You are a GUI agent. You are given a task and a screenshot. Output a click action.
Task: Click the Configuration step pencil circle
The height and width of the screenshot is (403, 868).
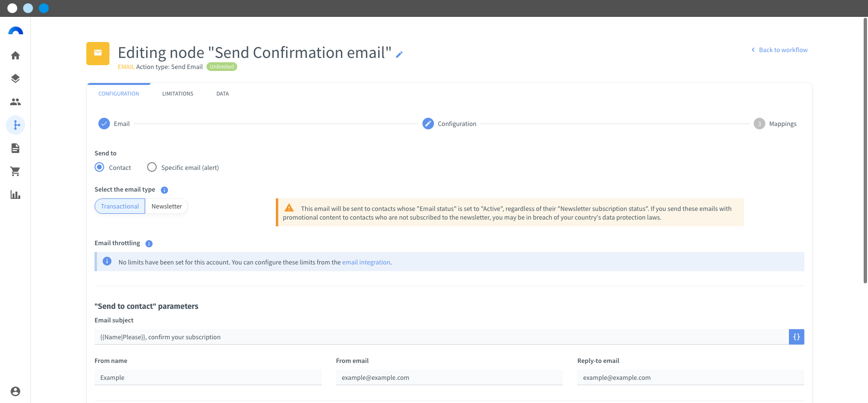pos(428,124)
